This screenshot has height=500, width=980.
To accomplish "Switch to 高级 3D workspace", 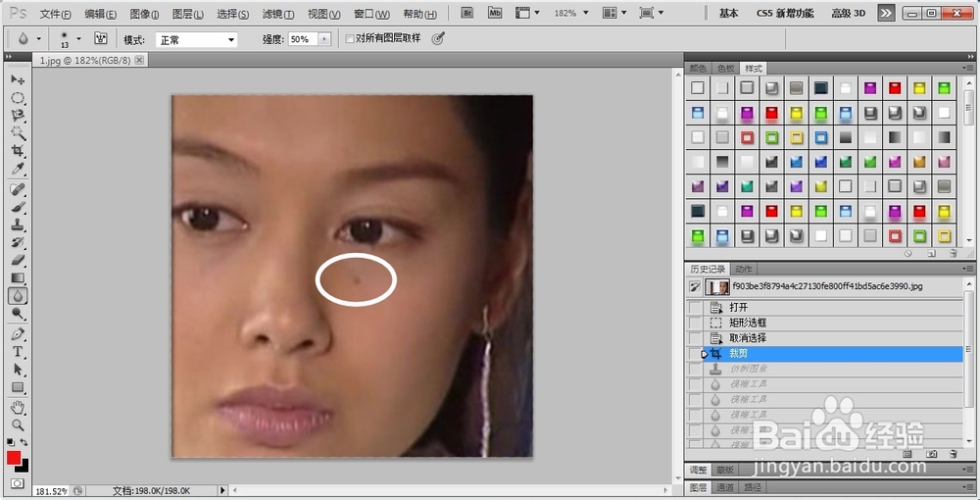I will click(x=848, y=13).
